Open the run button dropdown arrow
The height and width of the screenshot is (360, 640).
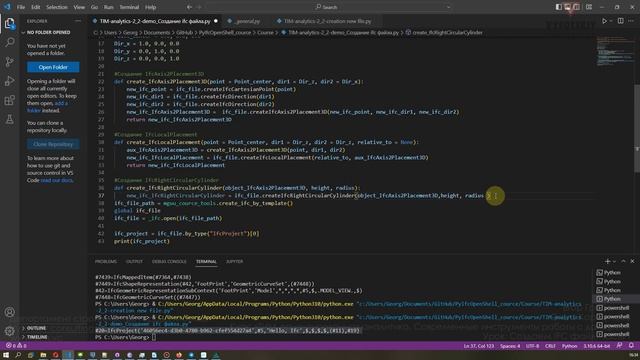tap(611, 21)
